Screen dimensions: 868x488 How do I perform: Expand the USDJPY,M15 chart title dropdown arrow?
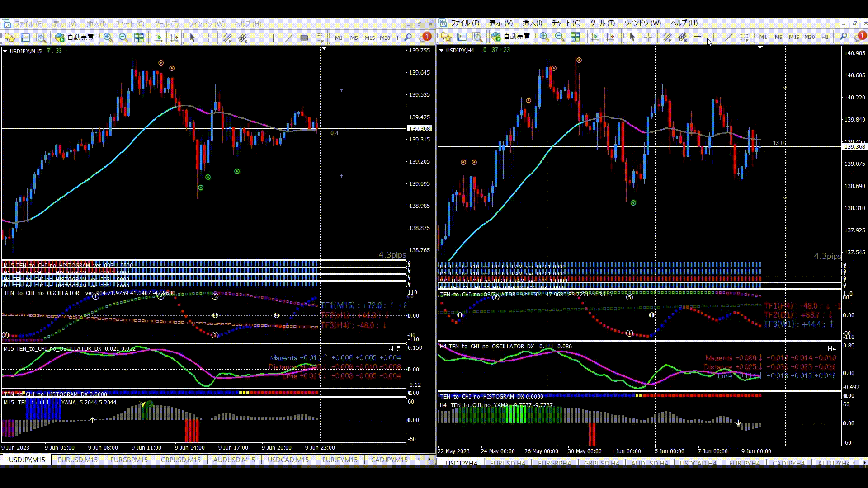(x=5, y=52)
